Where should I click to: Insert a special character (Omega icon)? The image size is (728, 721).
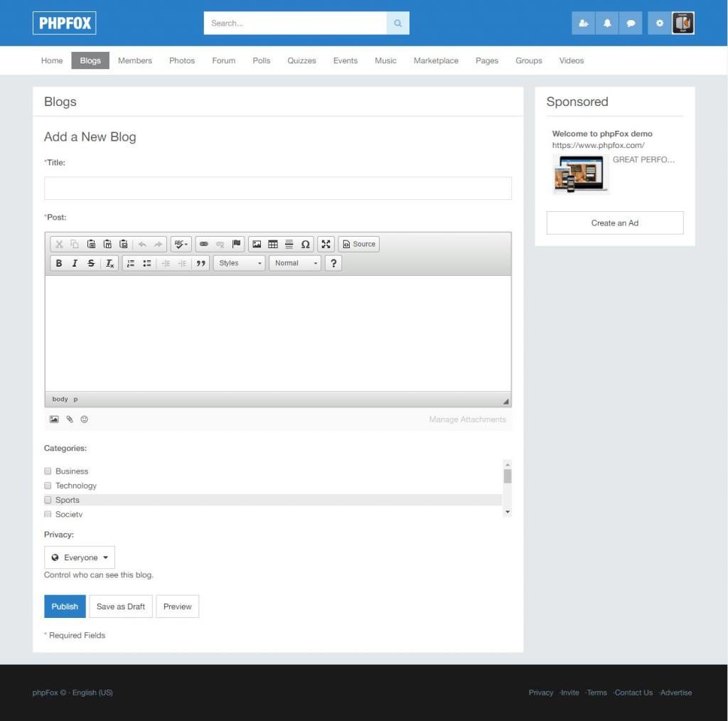tap(305, 244)
